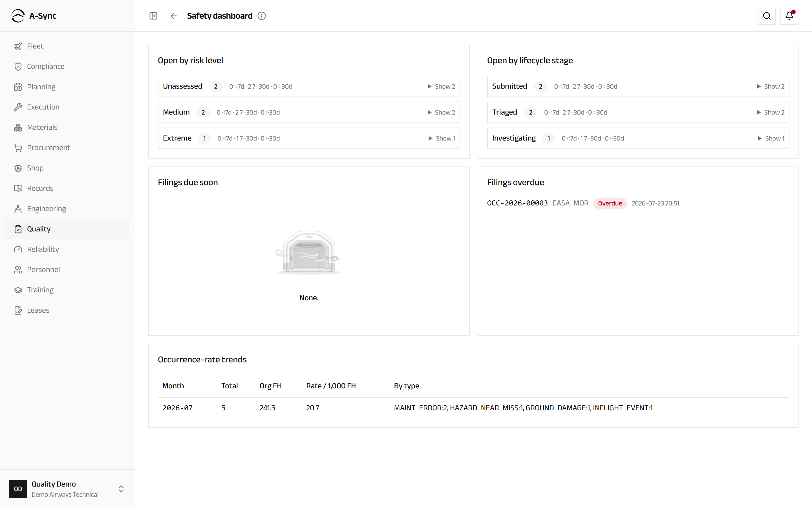Open the Training menu item
This screenshot has height=508, width=812.
pyautogui.click(x=67, y=290)
